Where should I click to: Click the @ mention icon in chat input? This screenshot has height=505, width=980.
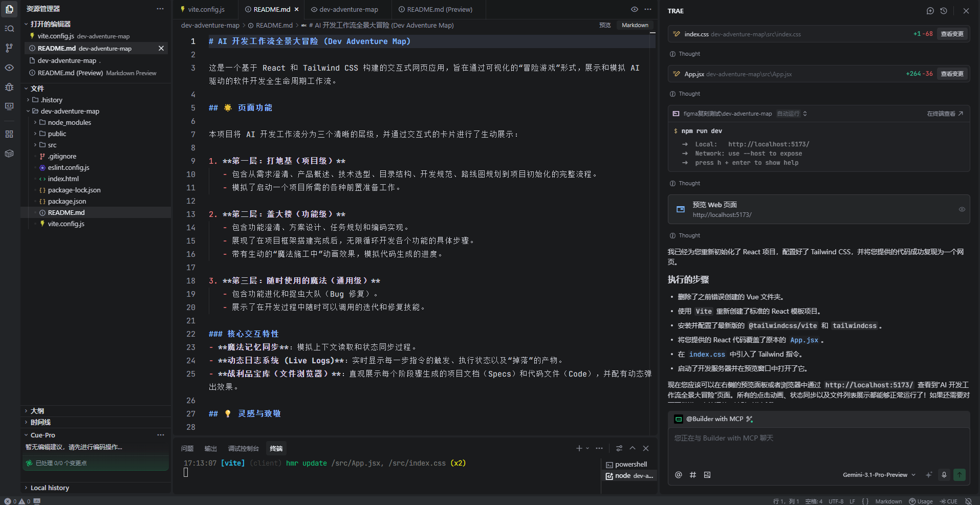[x=678, y=475]
